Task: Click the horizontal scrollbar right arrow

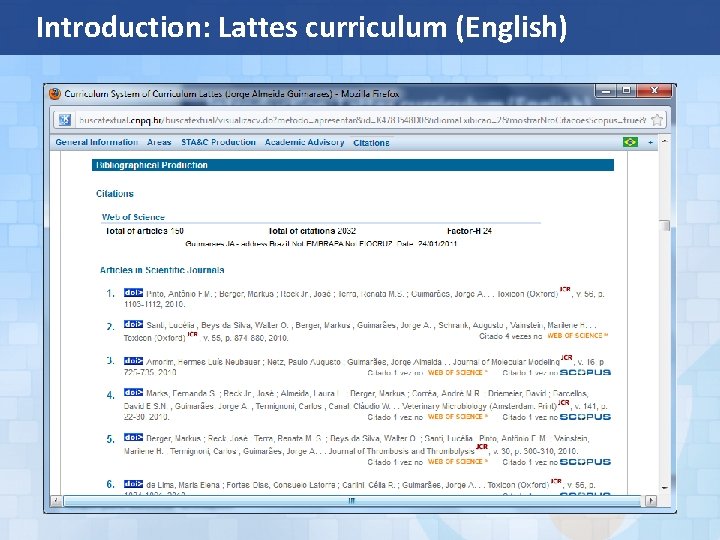Action: click(x=650, y=500)
